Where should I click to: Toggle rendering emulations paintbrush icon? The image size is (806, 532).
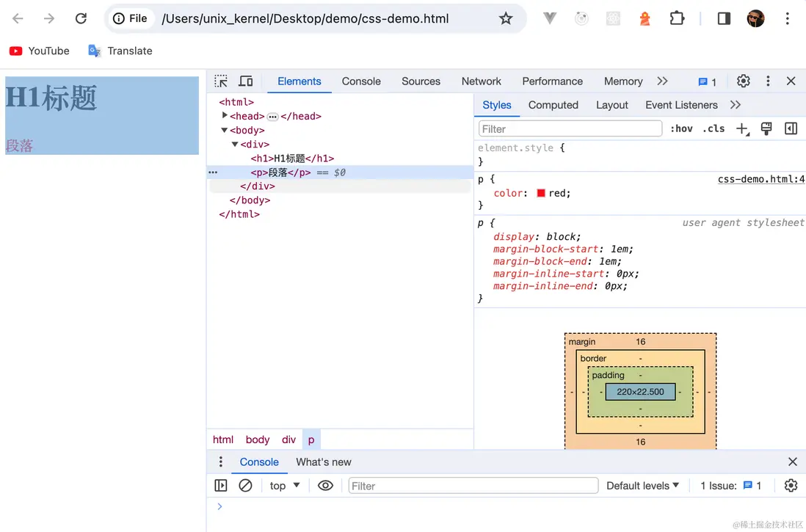[766, 129]
